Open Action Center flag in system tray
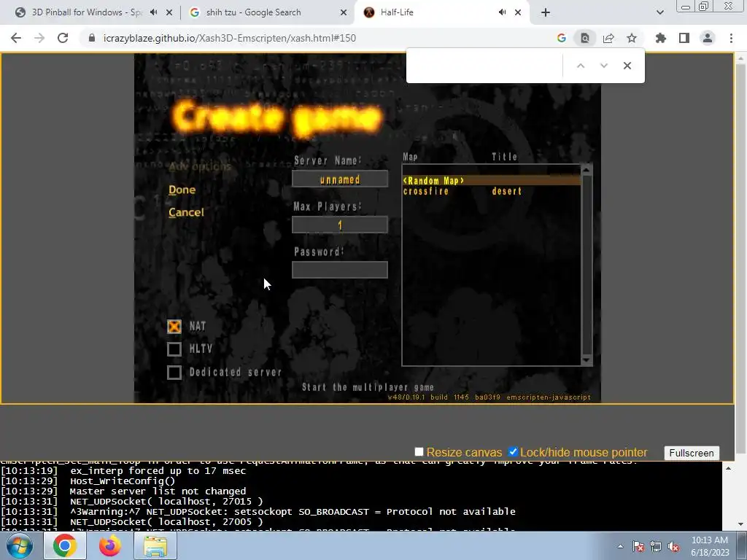This screenshot has width=747, height=560. [638, 547]
